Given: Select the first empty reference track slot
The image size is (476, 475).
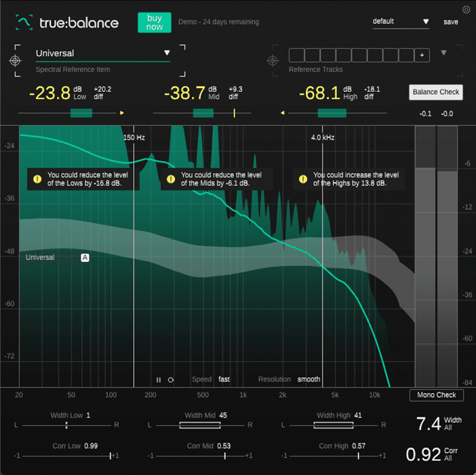Looking at the screenshot, I should coord(296,55).
